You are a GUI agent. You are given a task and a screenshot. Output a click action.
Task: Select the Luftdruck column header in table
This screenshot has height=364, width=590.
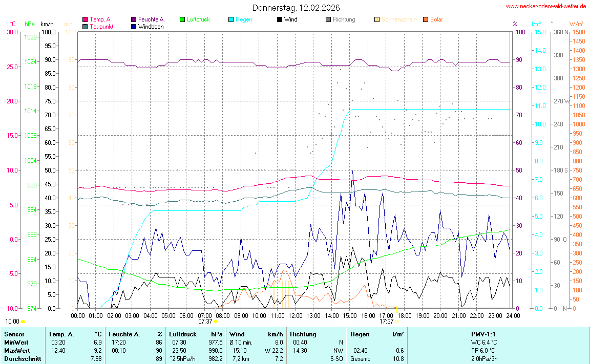pyautogui.click(x=183, y=334)
